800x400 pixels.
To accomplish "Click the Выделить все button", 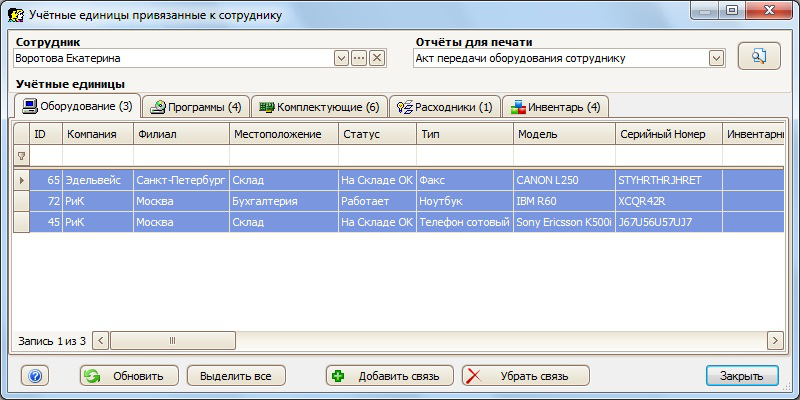I will (236, 376).
